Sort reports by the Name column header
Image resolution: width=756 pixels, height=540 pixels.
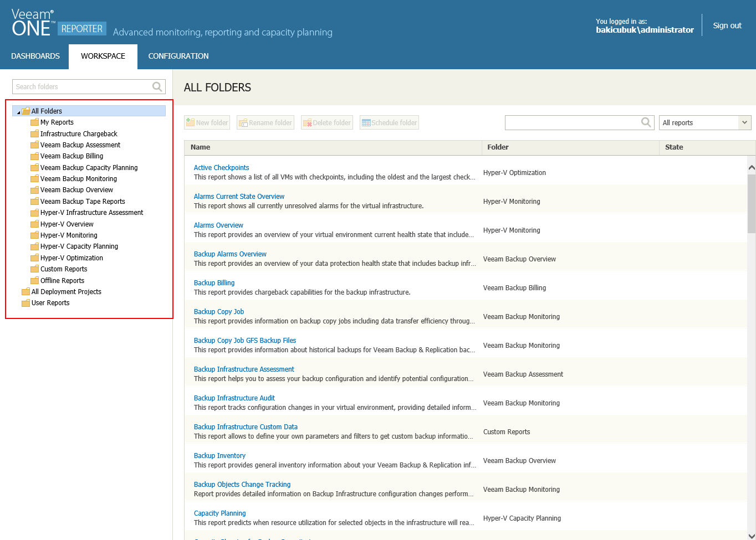pyautogui.click(x=201, y=147)
